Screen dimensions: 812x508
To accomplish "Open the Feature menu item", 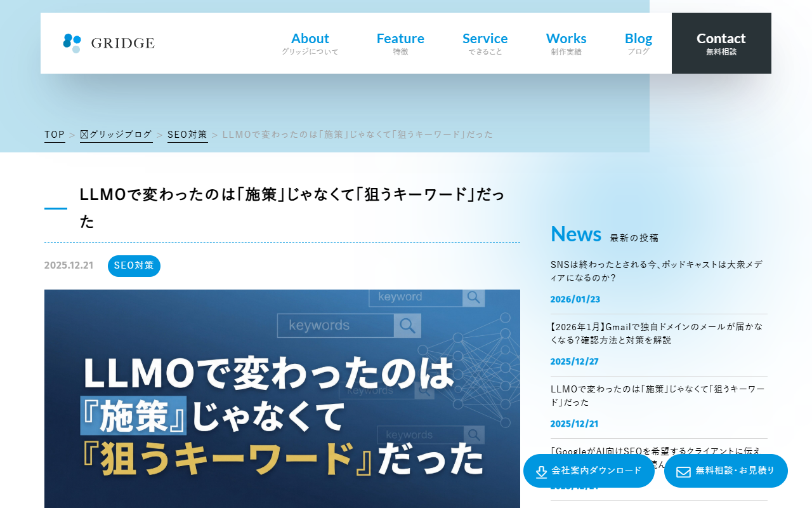I will pos(400,43).
